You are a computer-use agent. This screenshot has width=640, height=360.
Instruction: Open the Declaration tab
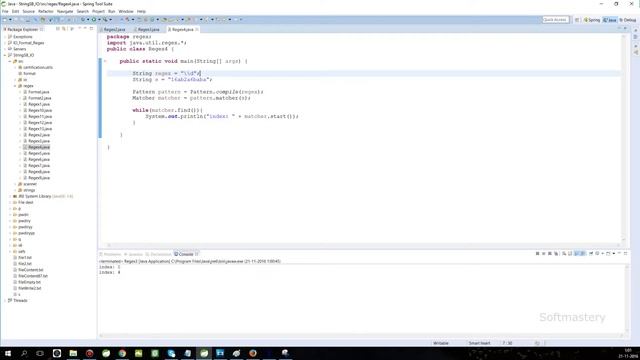click(158, 254)
